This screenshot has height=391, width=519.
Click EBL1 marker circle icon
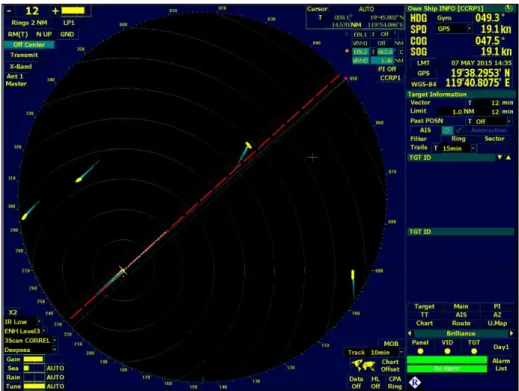pyautogui.click(x=347, y=34)
